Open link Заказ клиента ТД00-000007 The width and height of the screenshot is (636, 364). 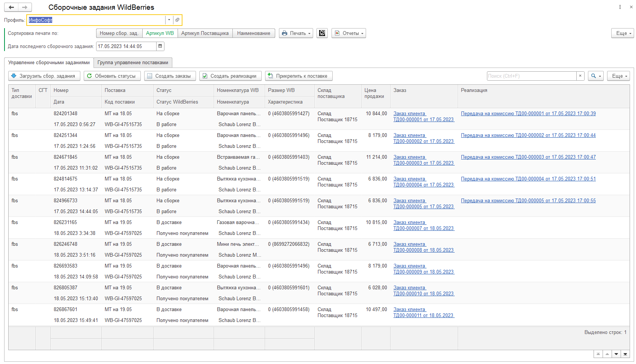pos(423,225)
